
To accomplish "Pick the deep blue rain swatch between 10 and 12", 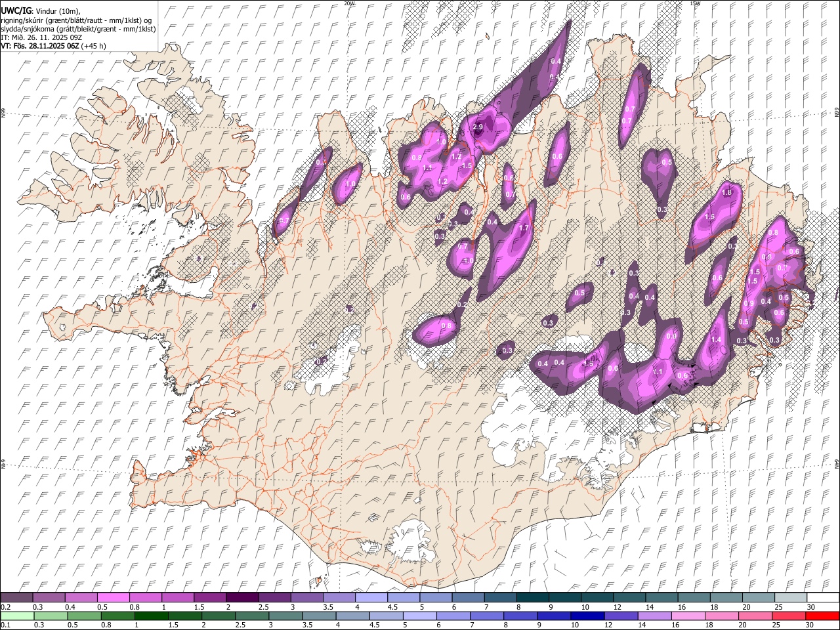I will 587,616.
